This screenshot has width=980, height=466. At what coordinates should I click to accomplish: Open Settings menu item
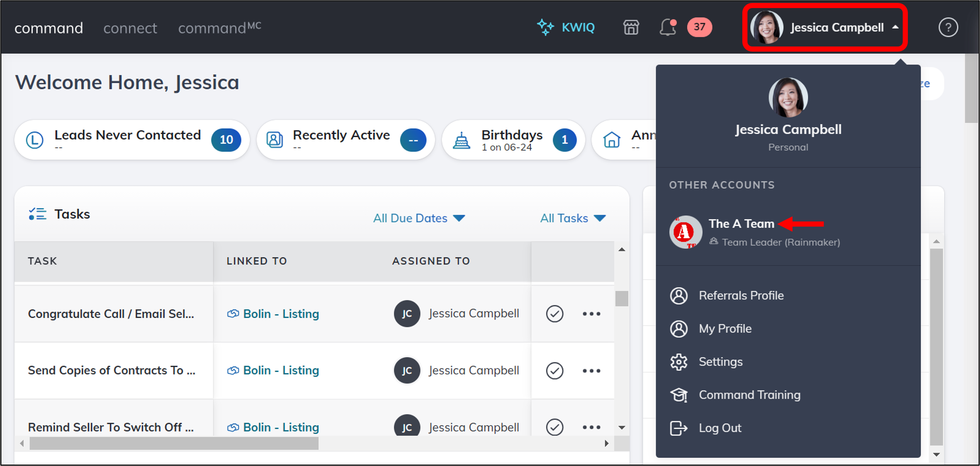coord(721,362)
